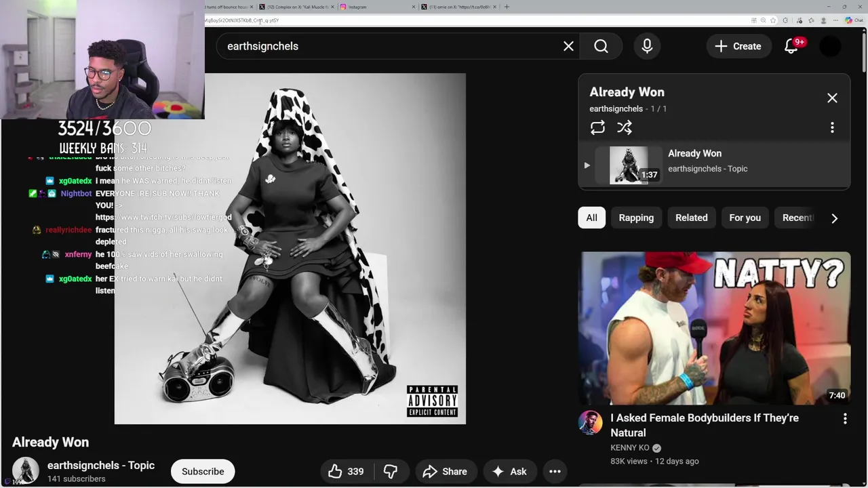This screenshot has height=488, width=868.
Task: Switch to the Complex on X browser tab
Action: tap(296, 7)
